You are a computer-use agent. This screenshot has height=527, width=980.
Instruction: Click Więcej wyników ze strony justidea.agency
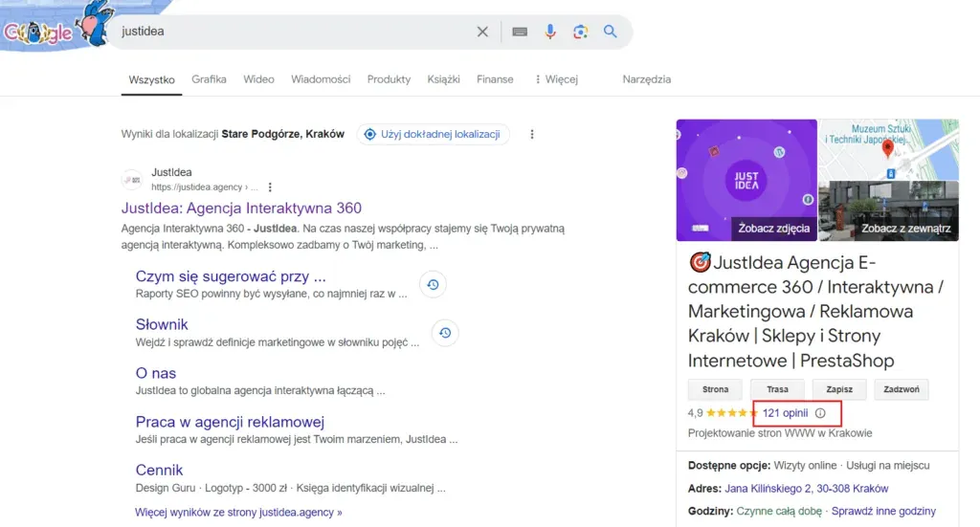pyautogui.click(x=238, y=512)
